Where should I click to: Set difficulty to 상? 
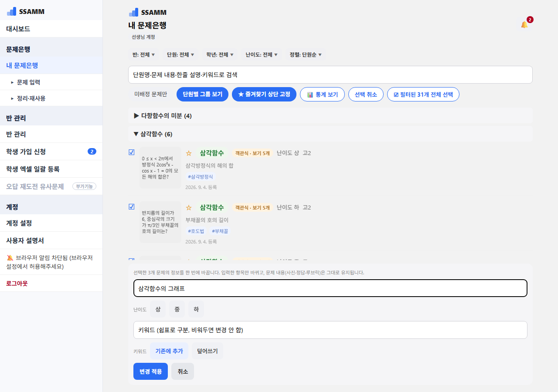158,309
